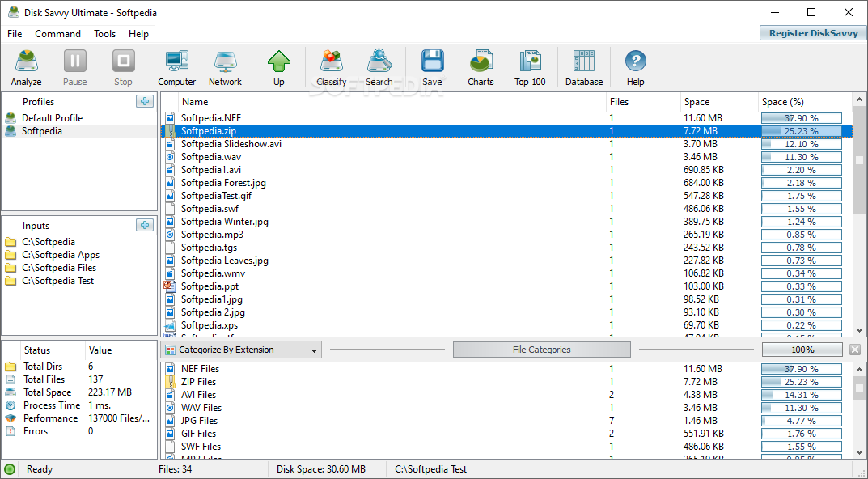This screenshot has width=868, height=479.
Task: Select the Softpedia Winter.jpg row
Action: click(507, 222)
